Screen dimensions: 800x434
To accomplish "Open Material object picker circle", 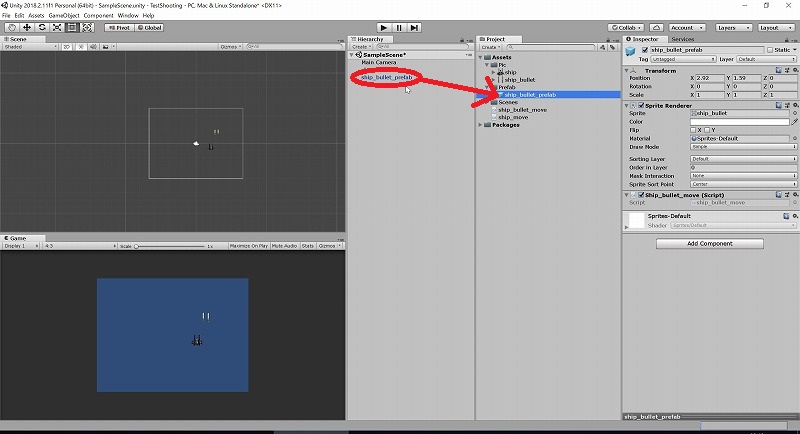I will pos(794,138).
